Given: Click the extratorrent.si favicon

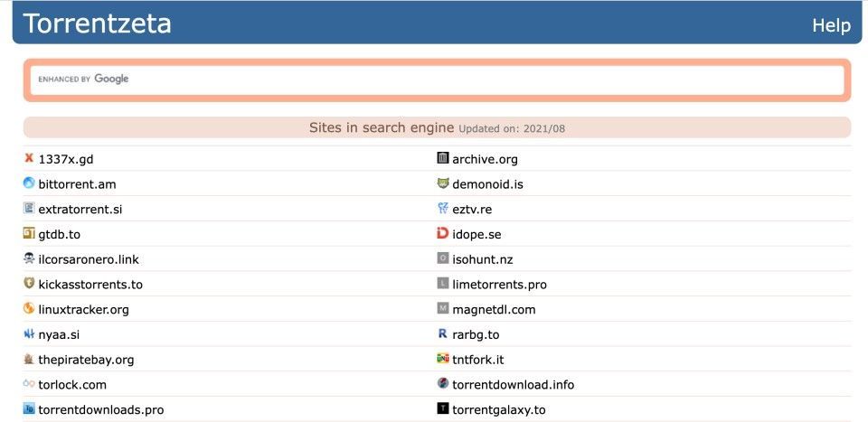Looking at the screenshot, I should pos(29,209).
